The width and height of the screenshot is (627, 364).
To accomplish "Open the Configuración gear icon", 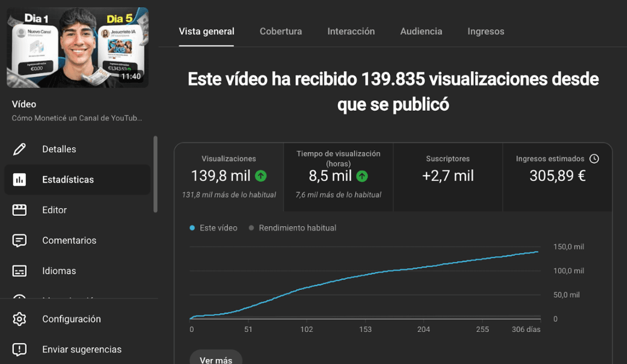I will pyautogui.click(x=20, y=319).
